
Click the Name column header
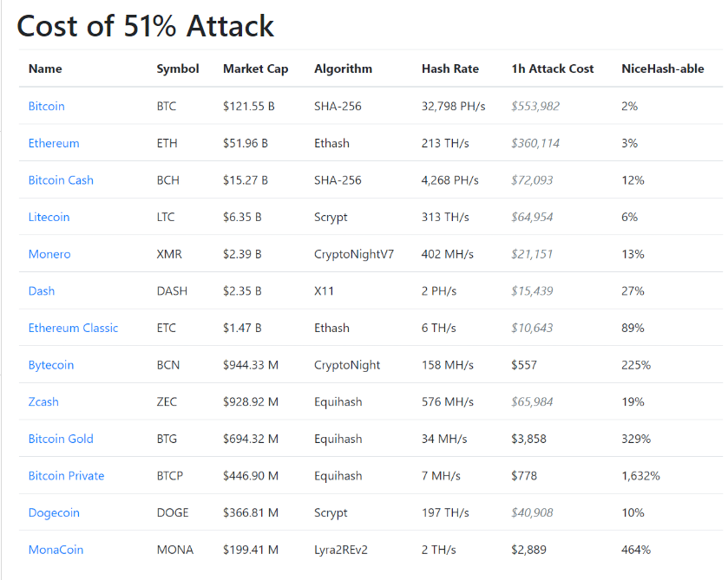tap(45, 68)
